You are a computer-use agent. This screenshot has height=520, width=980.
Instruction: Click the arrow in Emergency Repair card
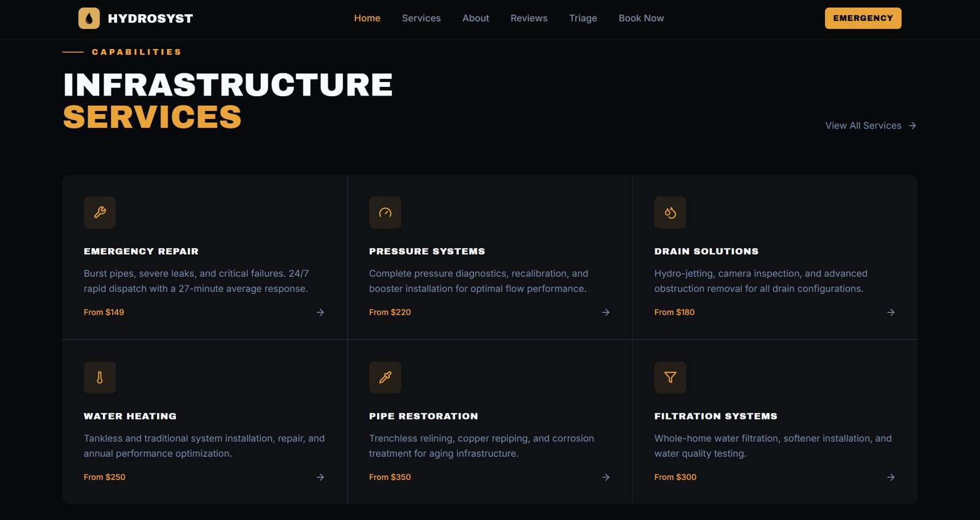(320, 312)
